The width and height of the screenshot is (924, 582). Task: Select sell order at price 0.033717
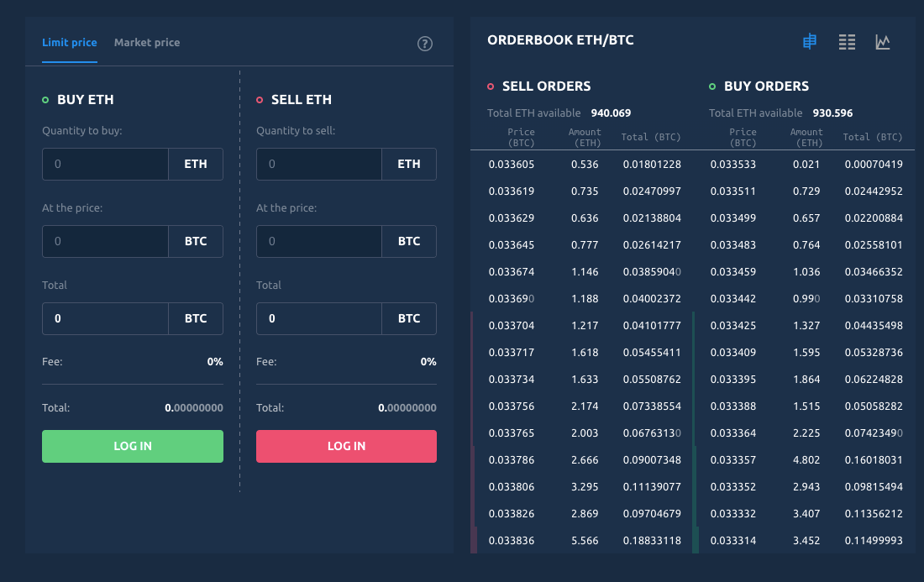(x=581, y=352)
